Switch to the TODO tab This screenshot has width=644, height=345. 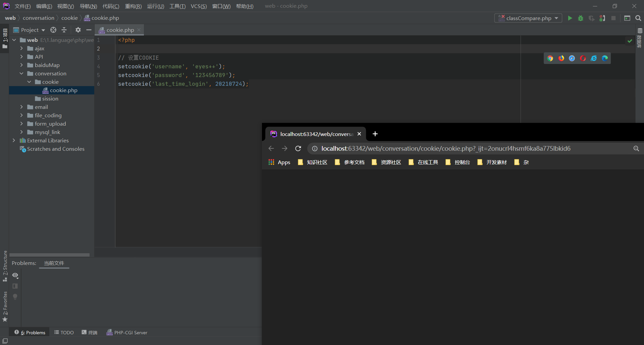[x=64, y=332]
